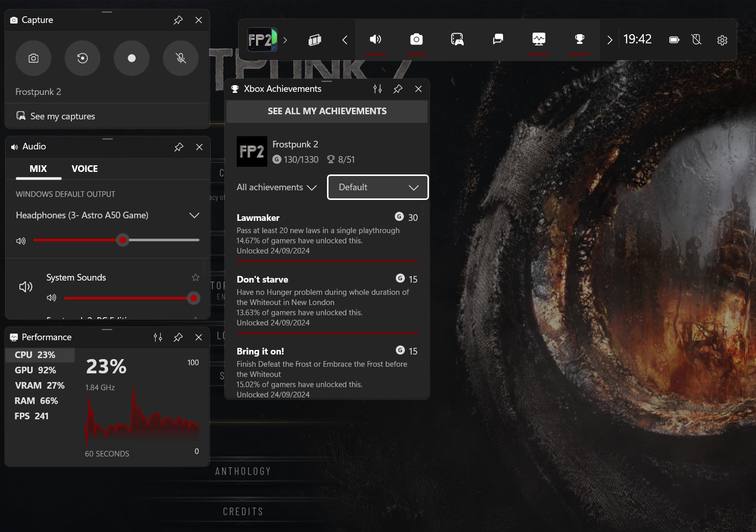This screenshot has width=756, height=532.
Task: Mute the Windows default output volume
Action: [21, 241]
